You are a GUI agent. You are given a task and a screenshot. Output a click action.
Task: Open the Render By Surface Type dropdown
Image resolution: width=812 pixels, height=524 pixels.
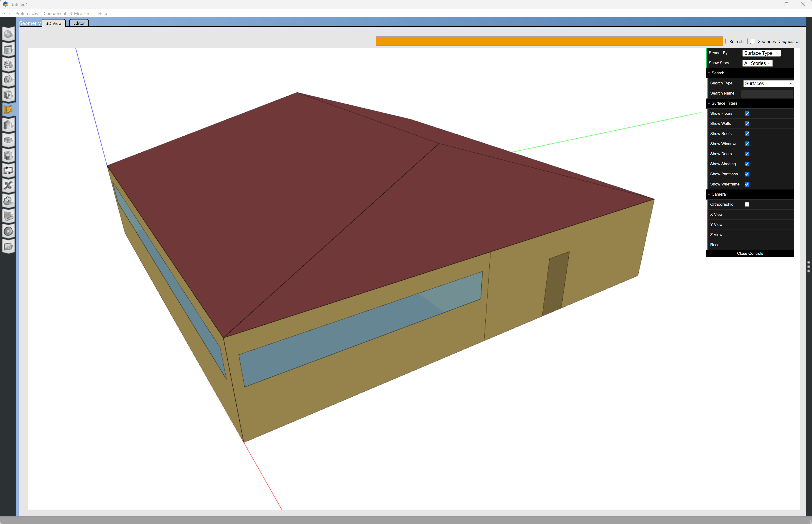click(761, 53)
